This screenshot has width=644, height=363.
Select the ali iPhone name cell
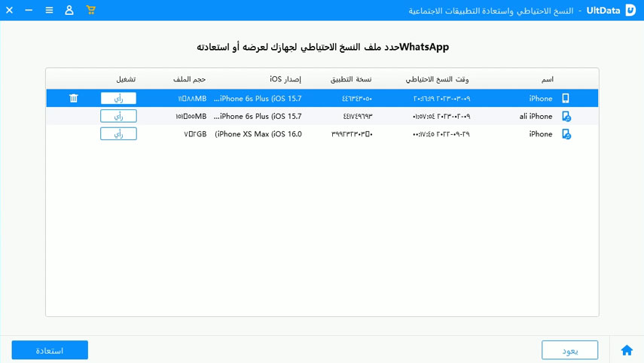[536, 117]
